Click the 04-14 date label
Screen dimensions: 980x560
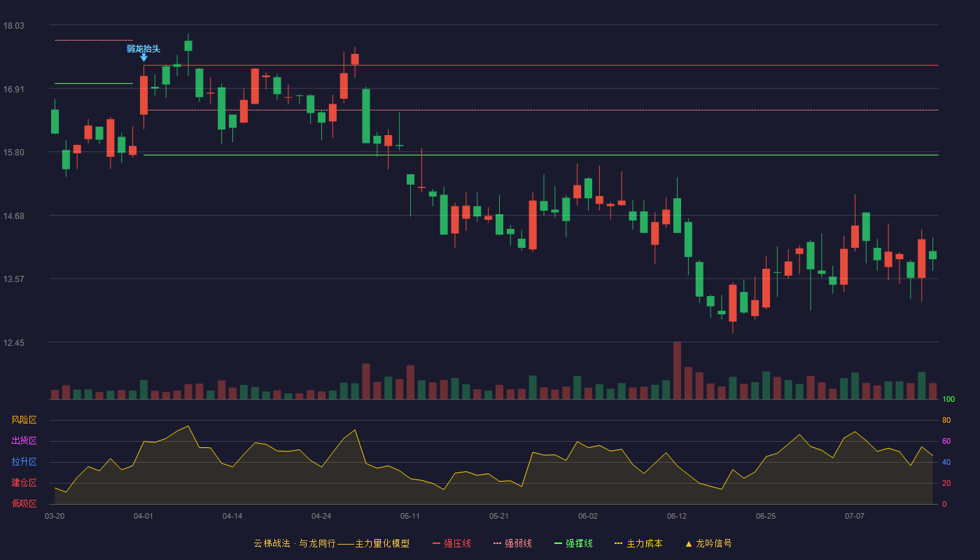point(232,516)
